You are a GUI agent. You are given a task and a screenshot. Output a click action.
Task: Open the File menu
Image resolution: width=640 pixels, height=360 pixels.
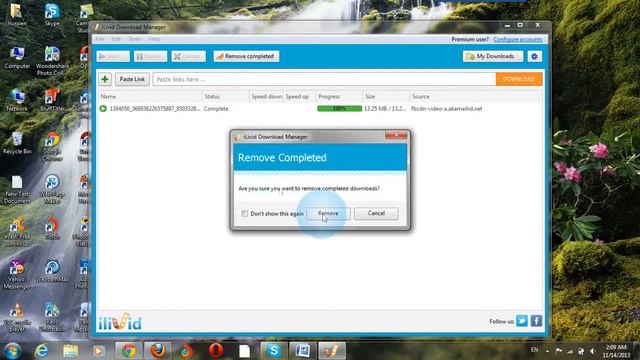tap(100, 39)
